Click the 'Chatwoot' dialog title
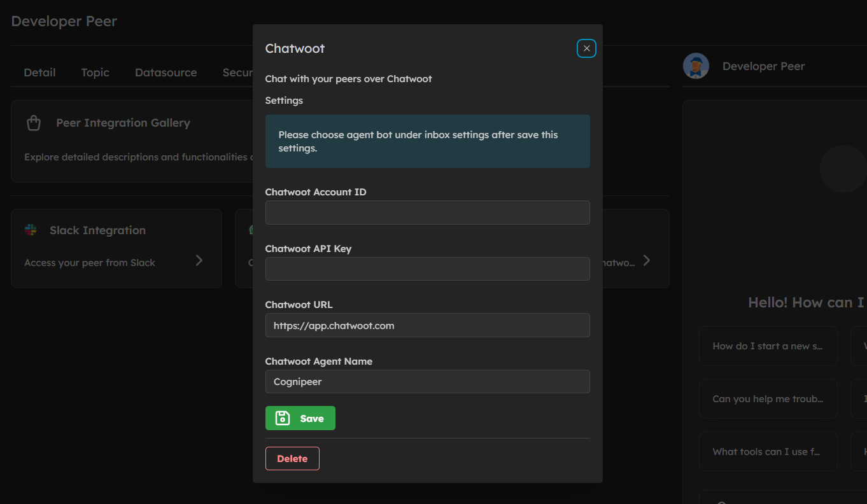867x504 pixels. click(x=295, y=48)
